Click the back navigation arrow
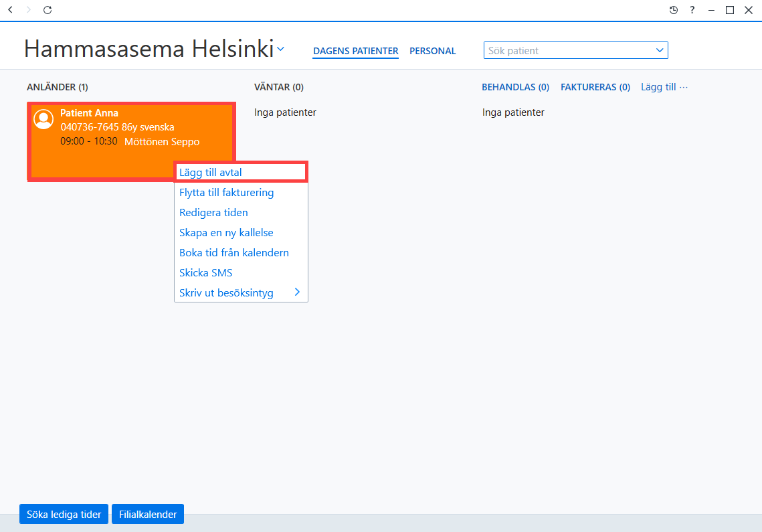 10,10
